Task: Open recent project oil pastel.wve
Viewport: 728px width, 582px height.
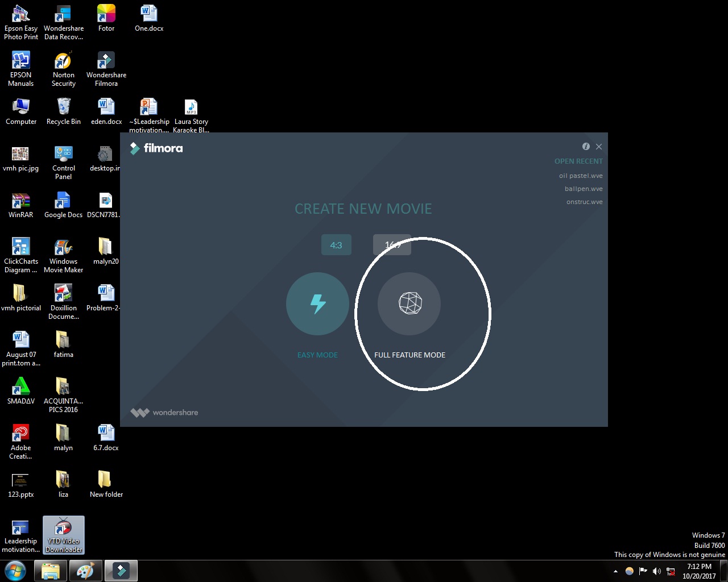Action: point(581,176)
